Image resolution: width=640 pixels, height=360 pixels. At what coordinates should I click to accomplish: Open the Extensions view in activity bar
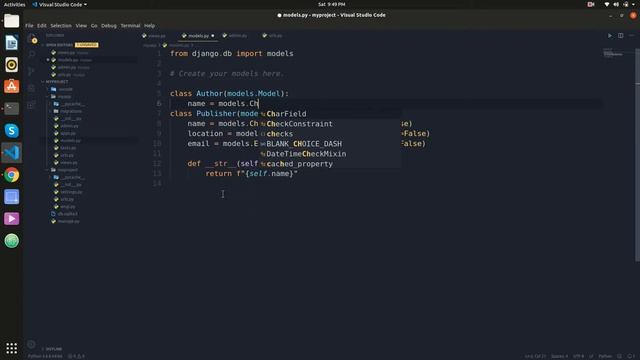(31, 104)
